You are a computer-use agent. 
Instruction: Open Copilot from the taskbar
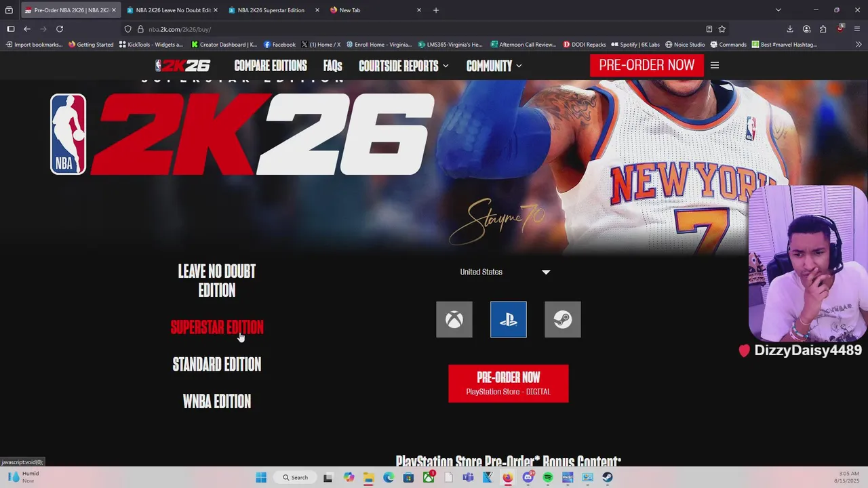(x=349, y=477)
